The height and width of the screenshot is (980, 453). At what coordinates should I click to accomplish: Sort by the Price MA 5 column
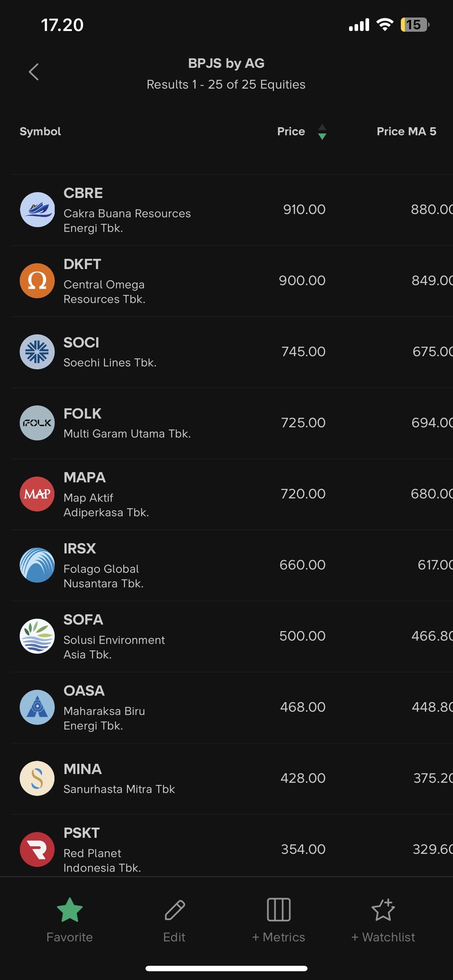click(406, 132)
